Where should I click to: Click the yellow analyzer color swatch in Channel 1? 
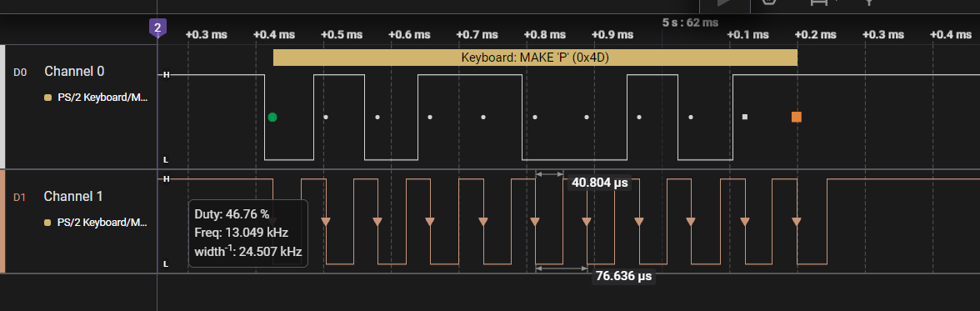click(48, 223)
